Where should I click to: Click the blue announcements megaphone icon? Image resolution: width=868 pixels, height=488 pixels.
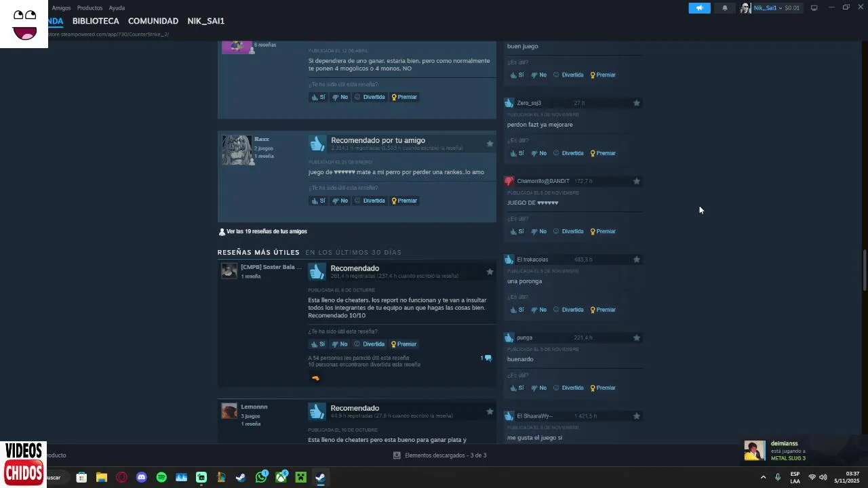tap(699, 8)
